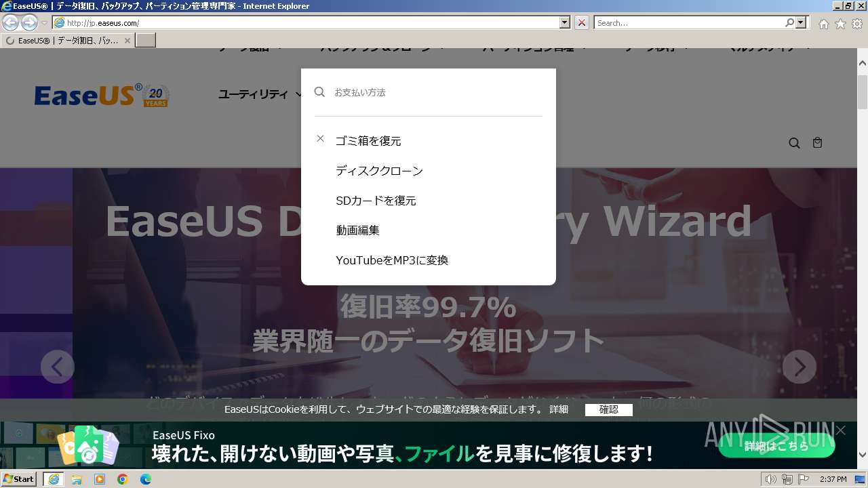This screenshot has height=488, width=868.
Task: Open the address bar history dropdown
Action: click(565, 23)
